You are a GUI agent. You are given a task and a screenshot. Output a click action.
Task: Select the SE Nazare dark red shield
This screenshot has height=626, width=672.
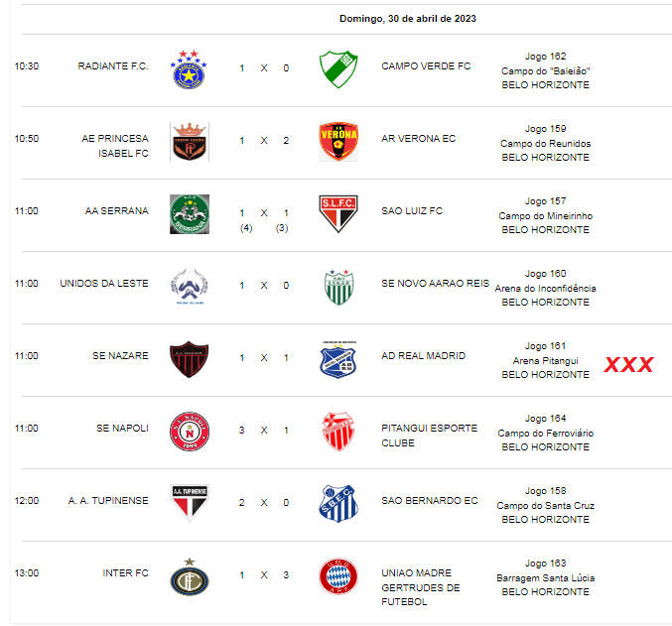pyautogui.click(x=189, y=359)
